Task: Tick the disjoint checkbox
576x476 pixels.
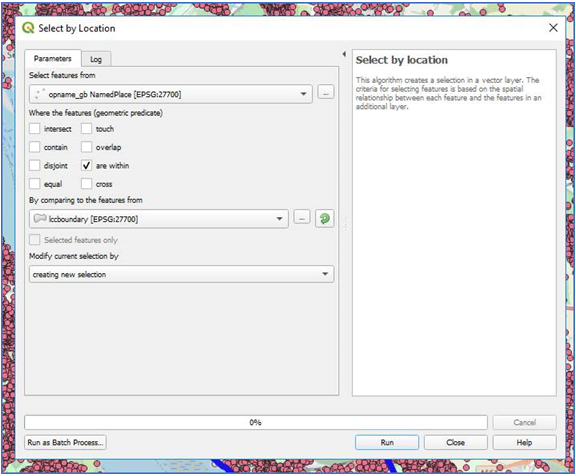Action: tap(35, 165)
